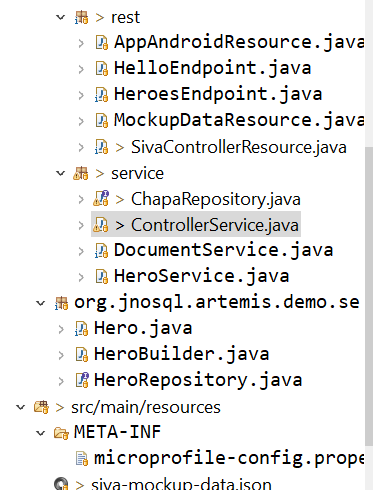Screen dimensions: 373x490
Task: Select AppAndroidResource.java in the tree
Action: (x=239, y=42)
